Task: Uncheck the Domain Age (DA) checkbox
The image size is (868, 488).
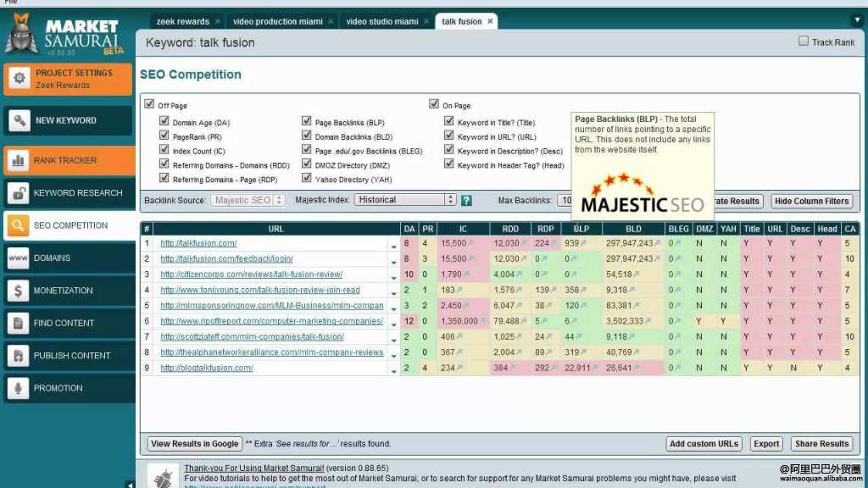Action: point(164,122)
